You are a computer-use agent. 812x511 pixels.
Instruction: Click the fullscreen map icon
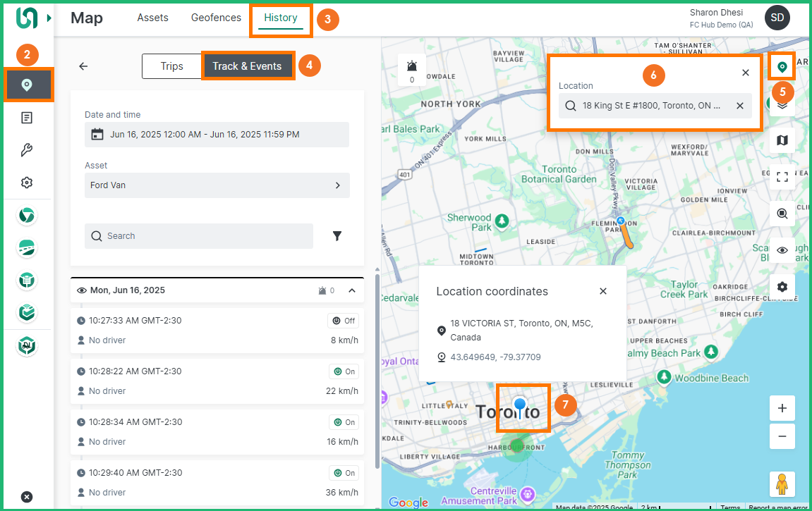coord(782,177)
